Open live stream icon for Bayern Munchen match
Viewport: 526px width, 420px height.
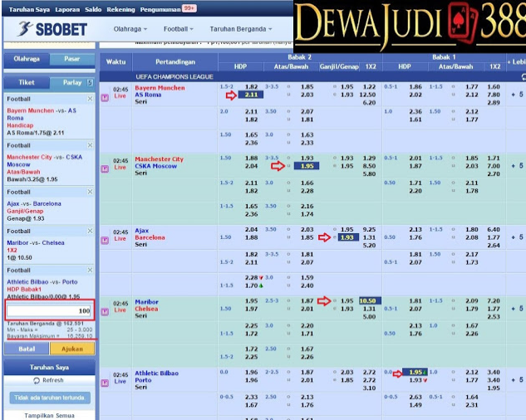point(105,98)
